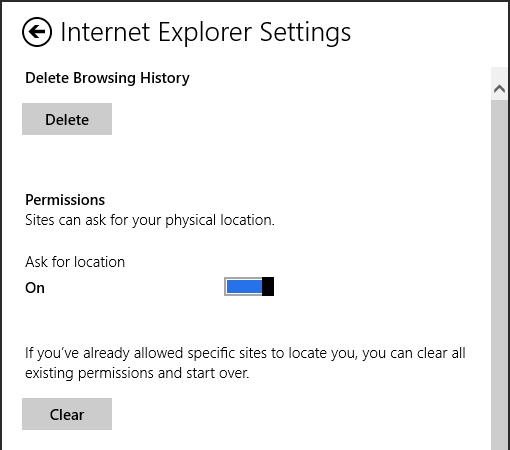This screenshot has height=450, width=510.
Task: Select the Delete Browsing History heading
Action: click(x=107, y=78)
